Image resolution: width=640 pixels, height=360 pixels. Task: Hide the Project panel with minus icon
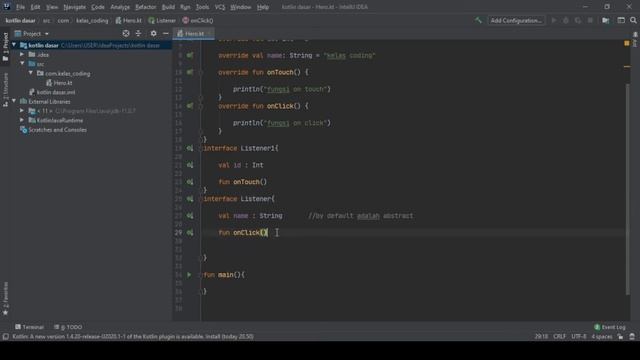point(166,33)
